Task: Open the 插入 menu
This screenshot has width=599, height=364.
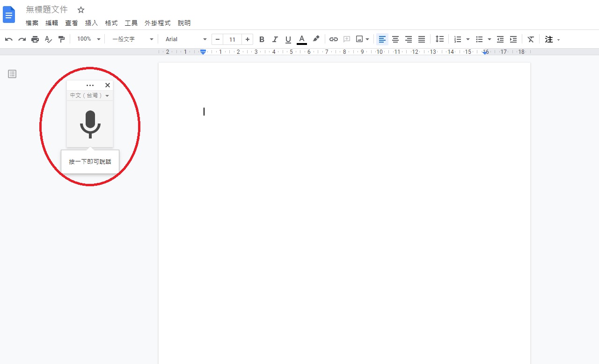Action: pos(91,23)
